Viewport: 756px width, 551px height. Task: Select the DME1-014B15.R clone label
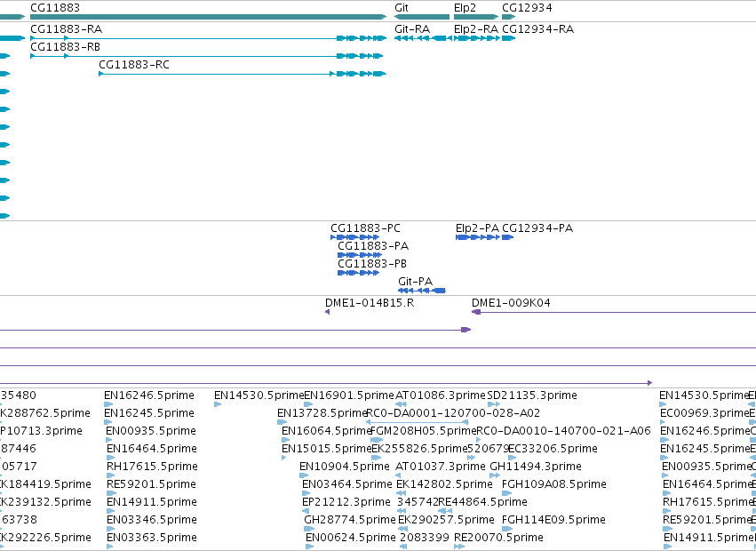[370, 303]
